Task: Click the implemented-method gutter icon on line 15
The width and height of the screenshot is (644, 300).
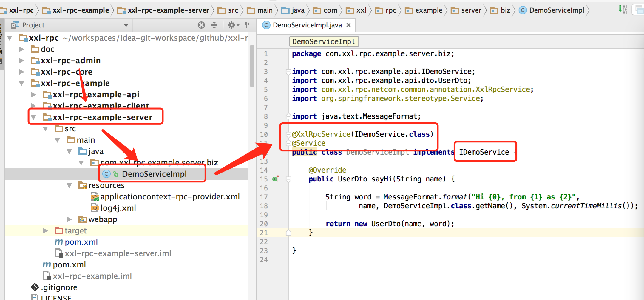Action: point(276,179)
